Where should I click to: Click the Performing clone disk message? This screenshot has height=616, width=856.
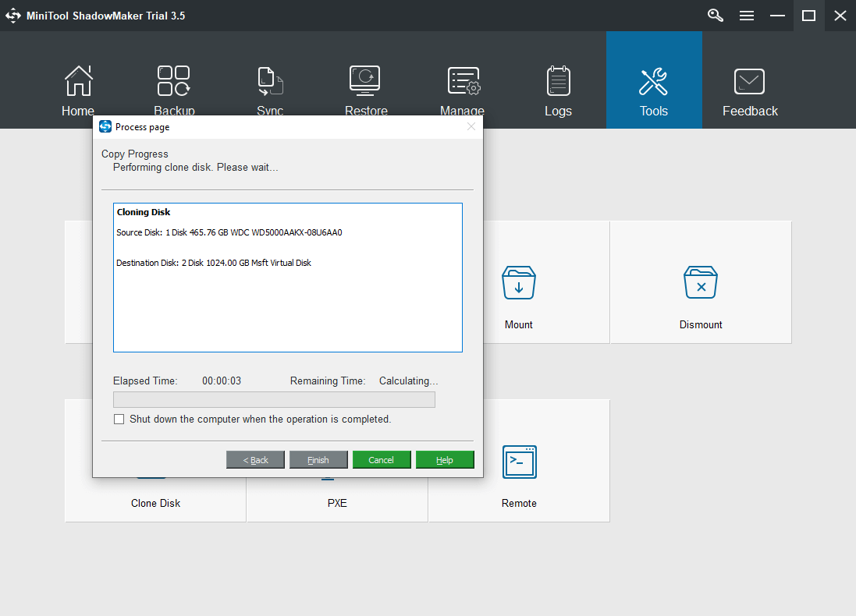coord(195,168)
